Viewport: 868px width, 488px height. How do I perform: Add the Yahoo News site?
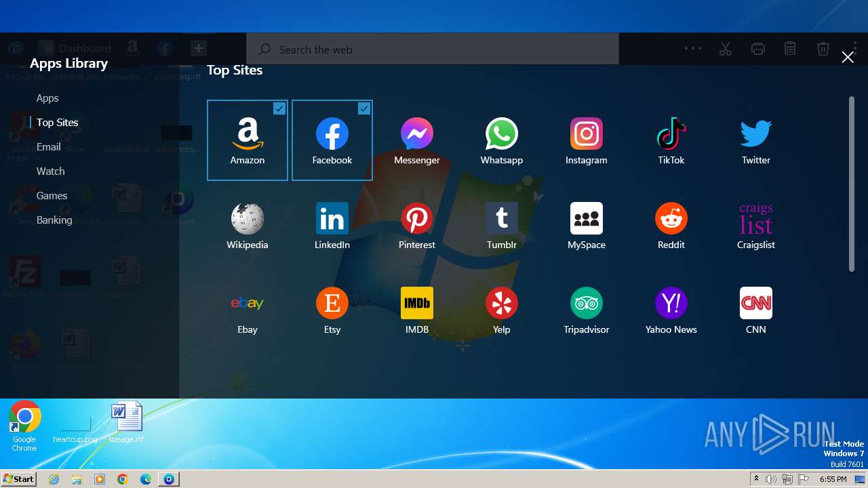point(671,310)
